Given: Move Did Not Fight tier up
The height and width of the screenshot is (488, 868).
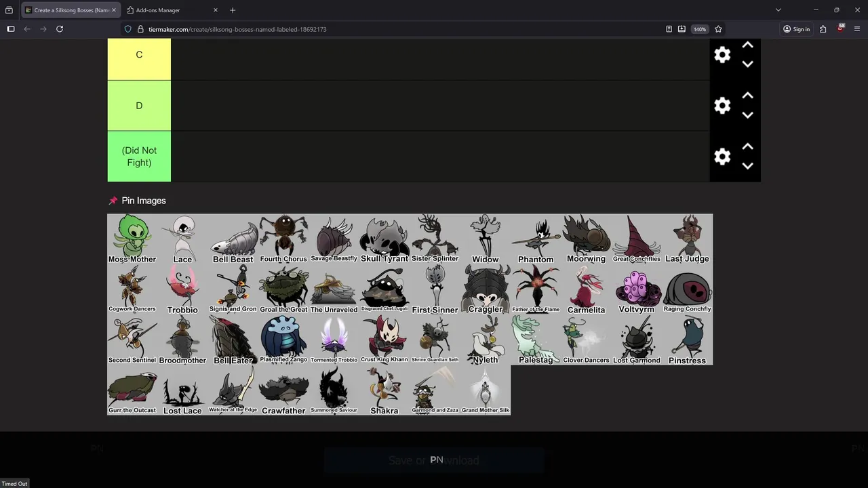Looking at the screenshot, I should point(747,146).
